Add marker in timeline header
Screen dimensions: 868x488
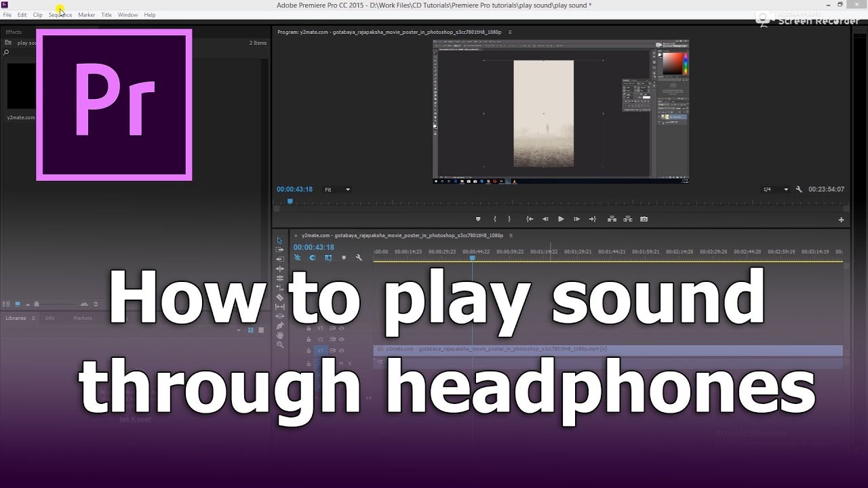point(344,258)
